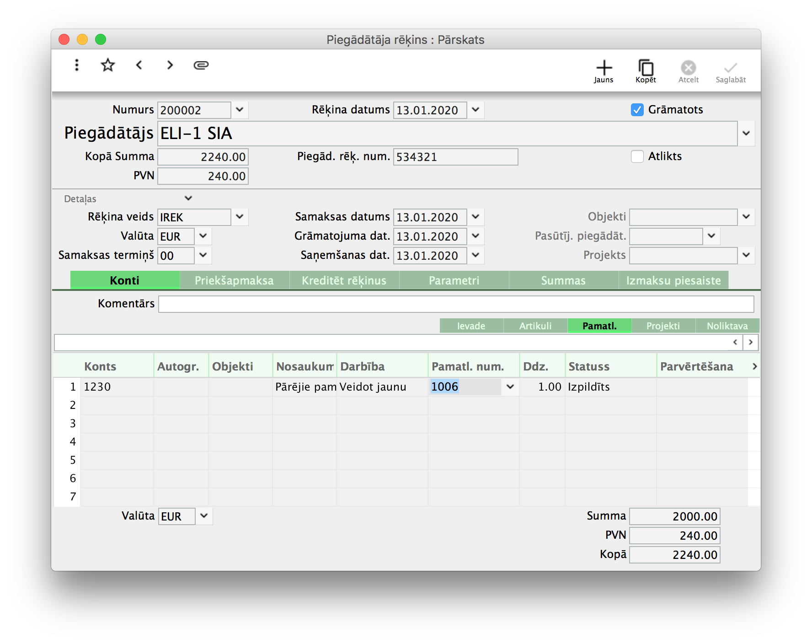Open the three-dot options menu
Viewport: 812px width, 644px height.
77,65
